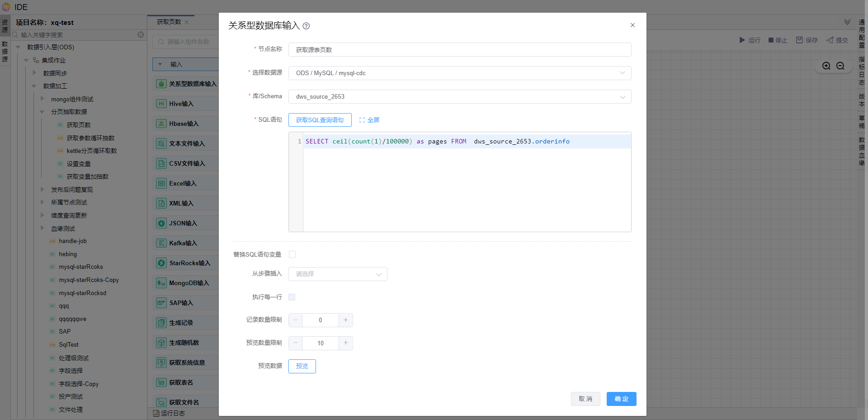
Task: Click the help icon beside dialog title
Action: pyautogui.click(x=306, y=26)
